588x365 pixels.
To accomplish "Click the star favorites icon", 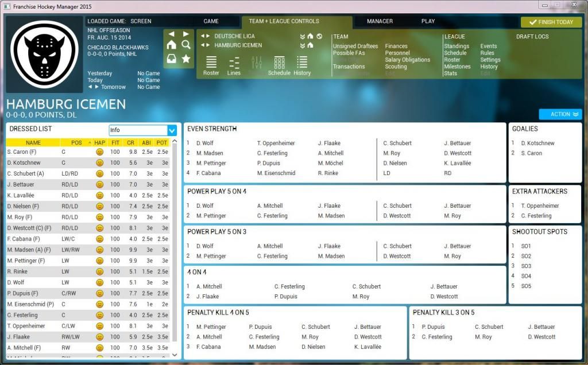I will click(186, 59).
